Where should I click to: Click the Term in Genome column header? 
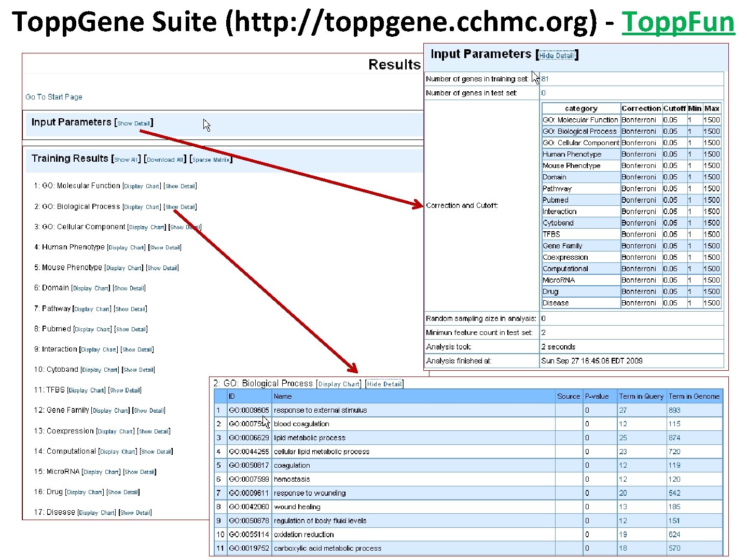tap(694, 397)
